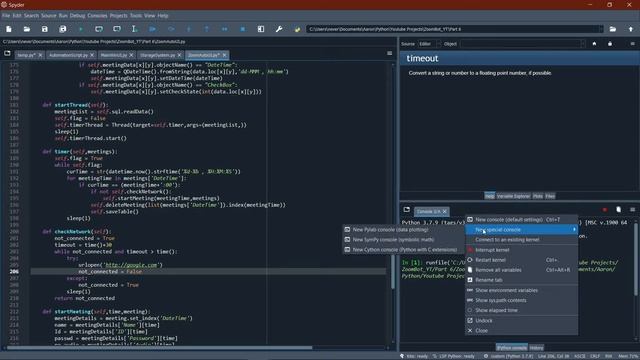This screenshot has height=360, width=640.
Task: Open Preferences with the wrench icon
Action: pos(279,29)
